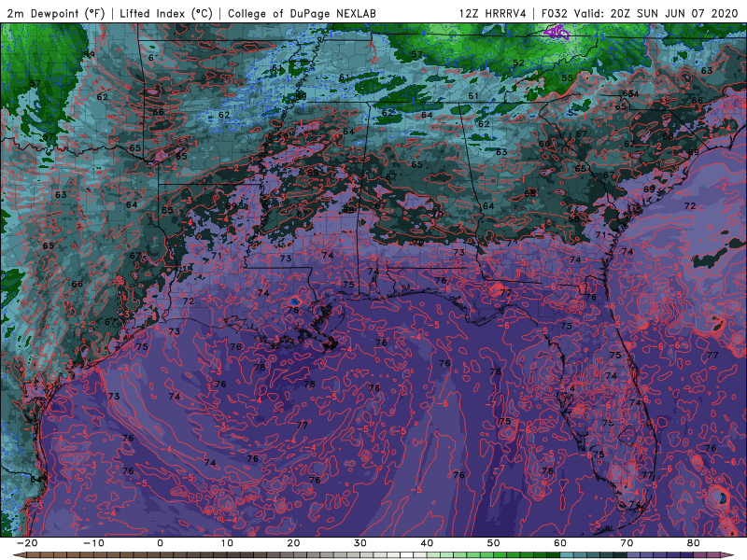Click the small blue circle in southeast Louisiana
Screen dimensions: 747x560
[295, 301]
